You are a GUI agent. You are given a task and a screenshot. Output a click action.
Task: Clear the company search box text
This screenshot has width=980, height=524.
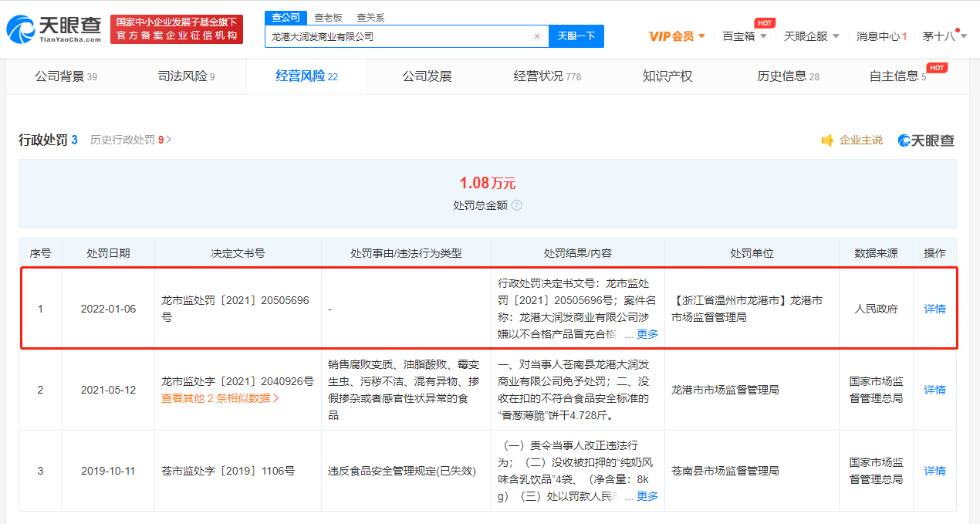click(x=537, y=36)
